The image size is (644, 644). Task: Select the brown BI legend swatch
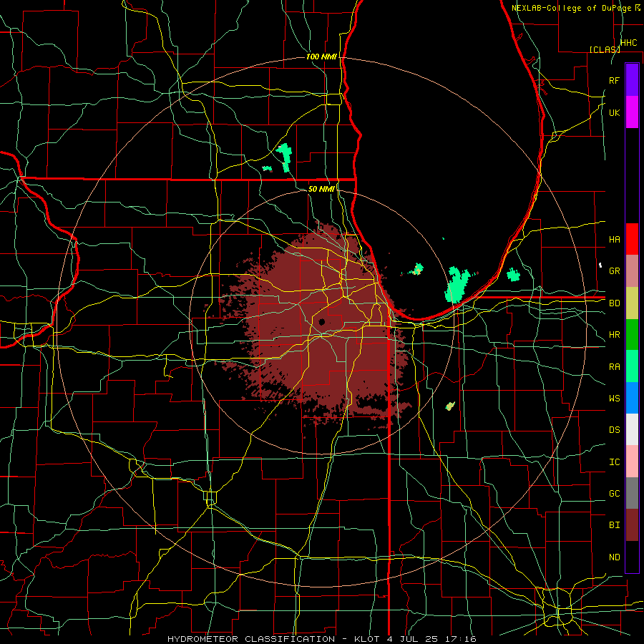[632, 525]
